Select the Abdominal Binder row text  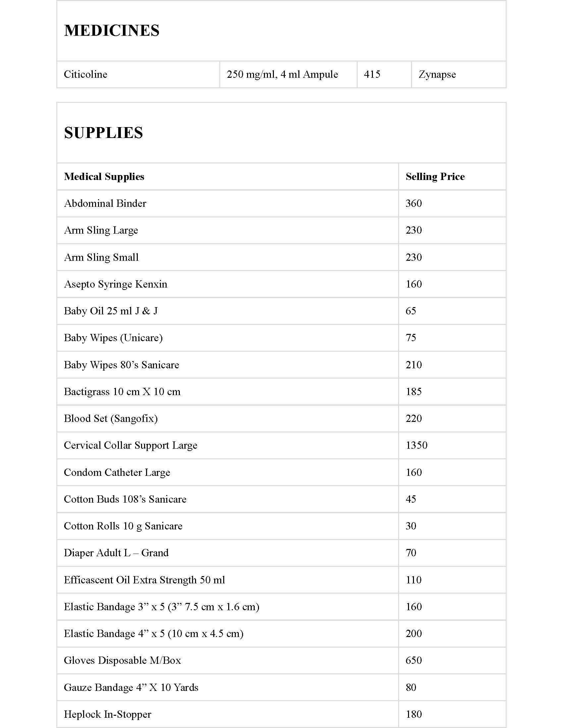pyautogui.click(x=105, y=203)
